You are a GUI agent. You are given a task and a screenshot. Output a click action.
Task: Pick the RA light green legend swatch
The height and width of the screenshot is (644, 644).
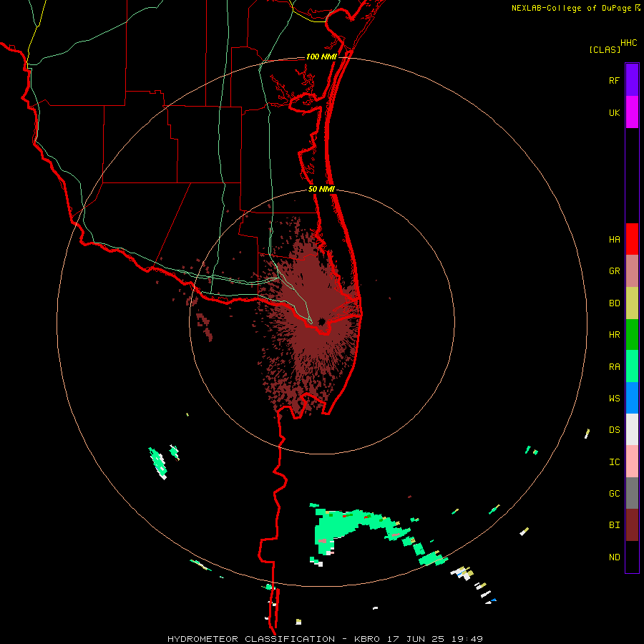click(632, 366)
